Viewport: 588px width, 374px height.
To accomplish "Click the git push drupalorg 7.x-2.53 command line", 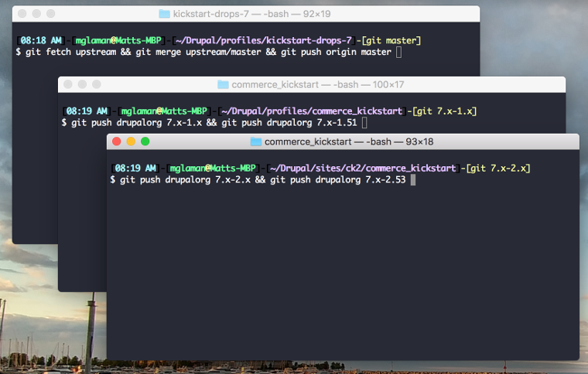I will (258, 180).
